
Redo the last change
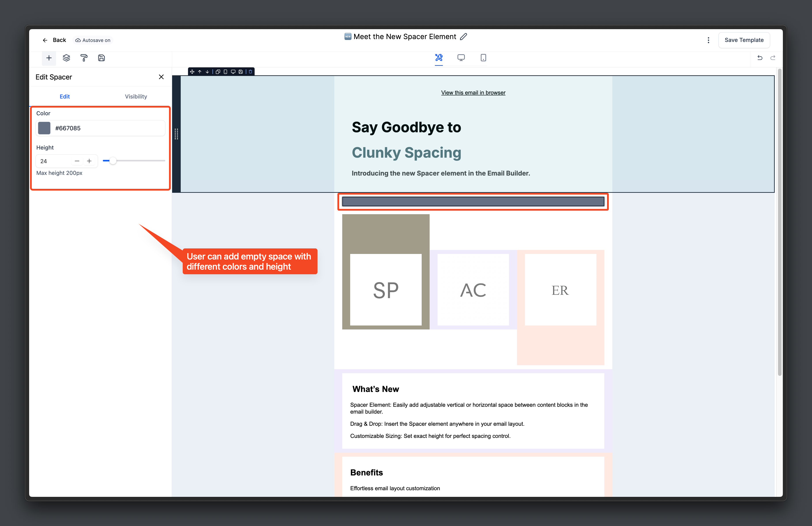[773, 58]
